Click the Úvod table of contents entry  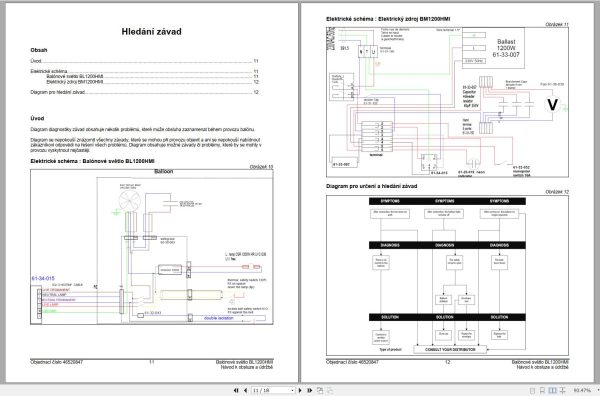[144, 61]
